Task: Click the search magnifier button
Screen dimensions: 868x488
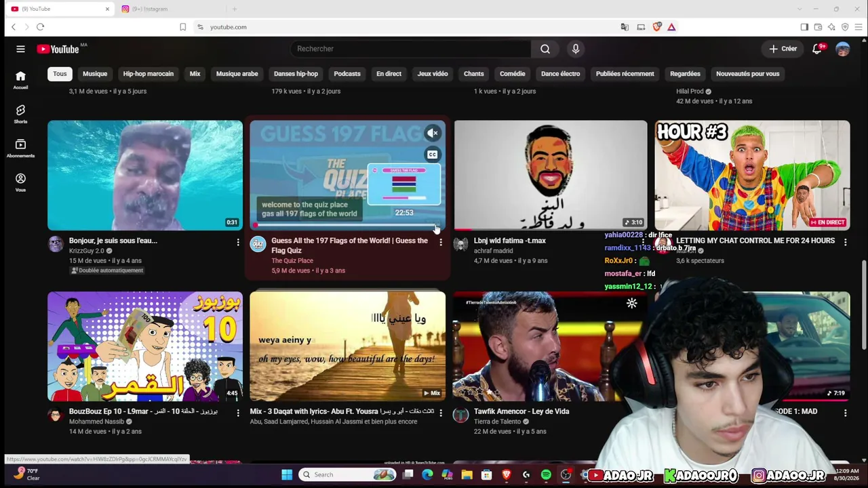Action: pyautogui.click(x=545, y=49)
